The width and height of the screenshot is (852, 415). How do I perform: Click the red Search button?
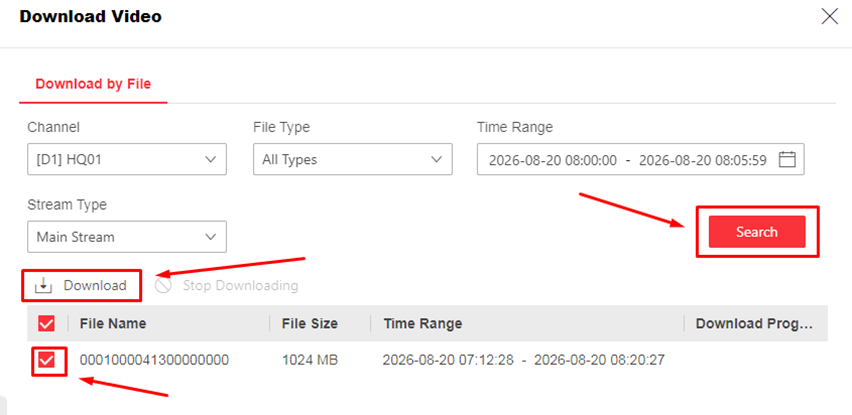point(757,232)
